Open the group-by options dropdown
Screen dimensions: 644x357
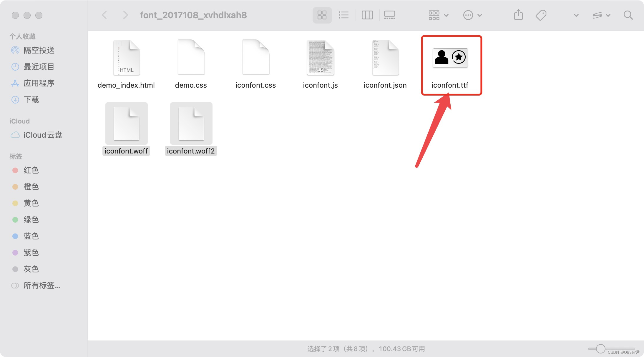click(438, 15)
